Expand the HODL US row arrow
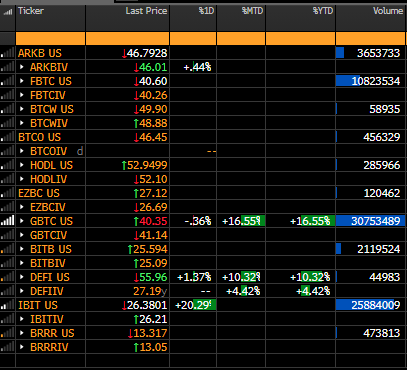Image resolution: width=407 pixels, height=370 pixels. pyautogui.click(x=22, y=165)
